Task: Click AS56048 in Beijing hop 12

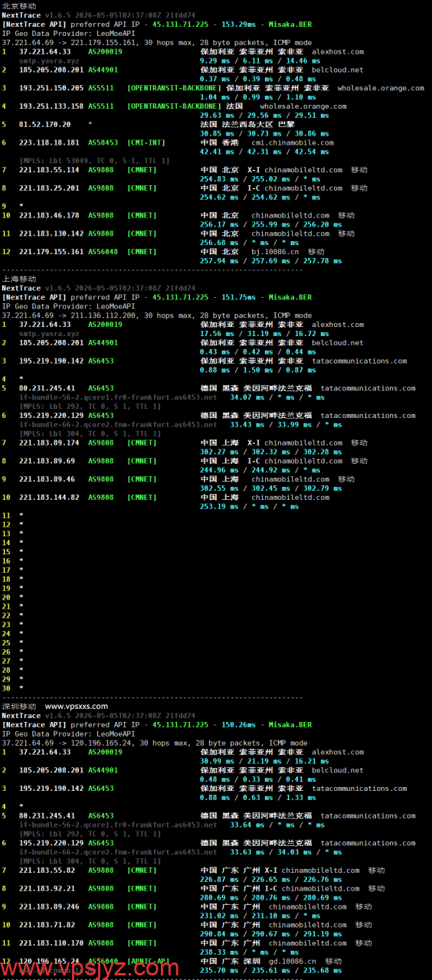Action: coord(103,251)
